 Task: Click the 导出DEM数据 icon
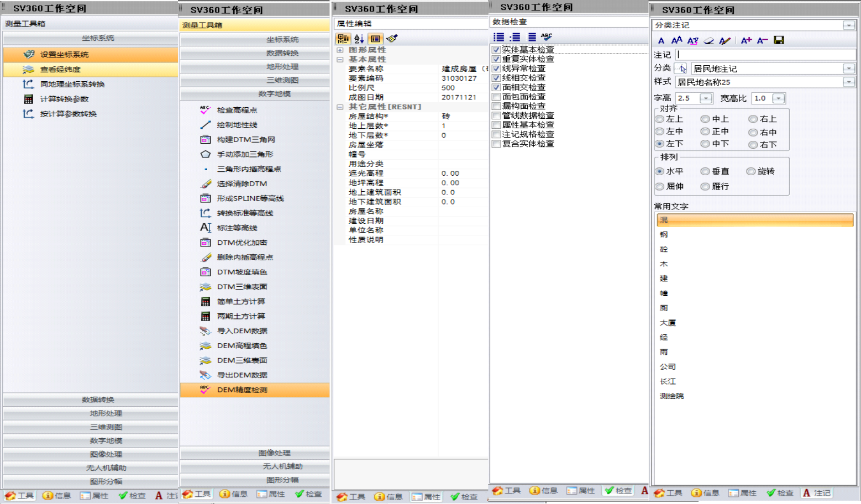[205, 375]
